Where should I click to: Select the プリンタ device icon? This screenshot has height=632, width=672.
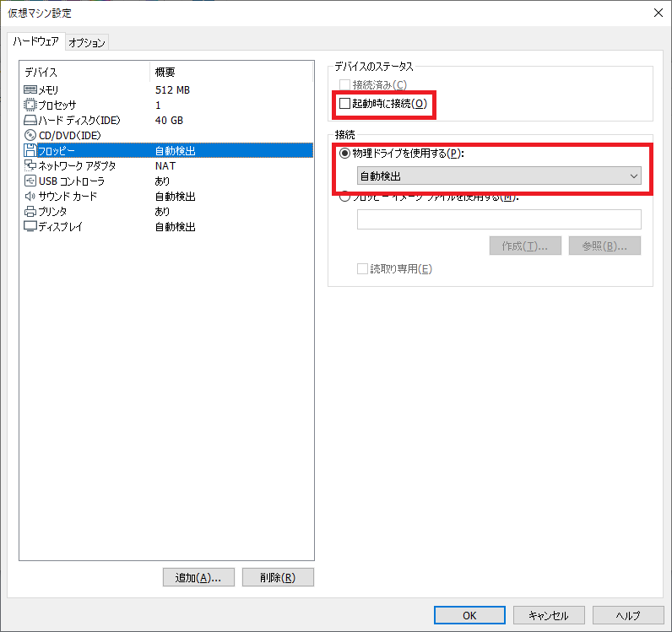pyautogui.click(x=30, y=212)
